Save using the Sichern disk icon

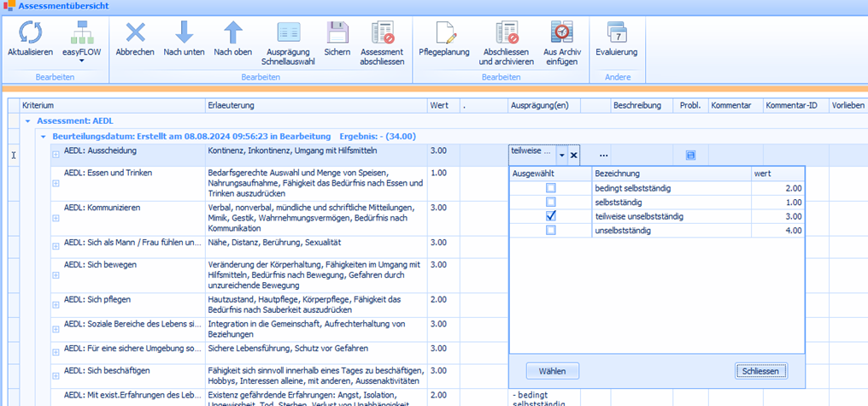tap(337, 34)
